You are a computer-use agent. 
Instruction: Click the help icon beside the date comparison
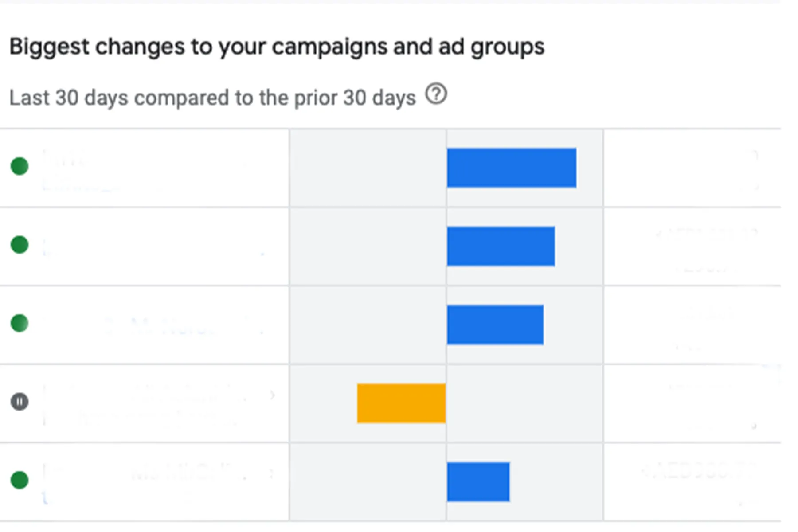point(436,94)
